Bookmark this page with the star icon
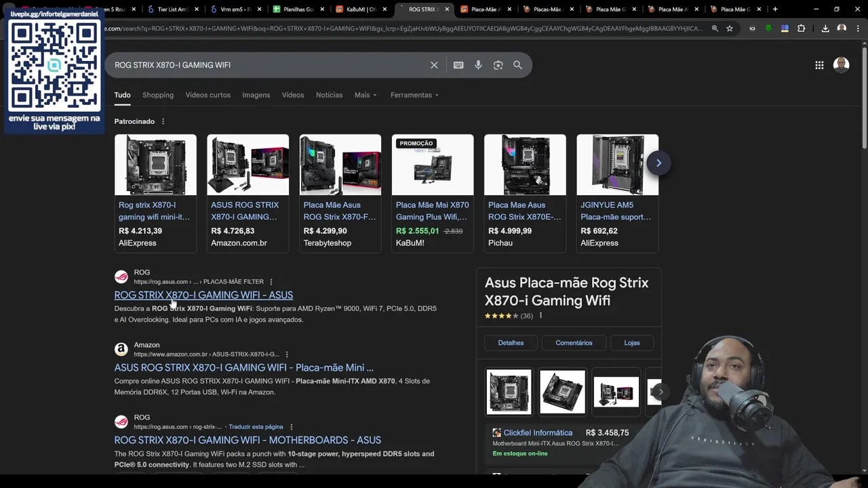This screenshot has height=488, width=868. coord(730,28)
